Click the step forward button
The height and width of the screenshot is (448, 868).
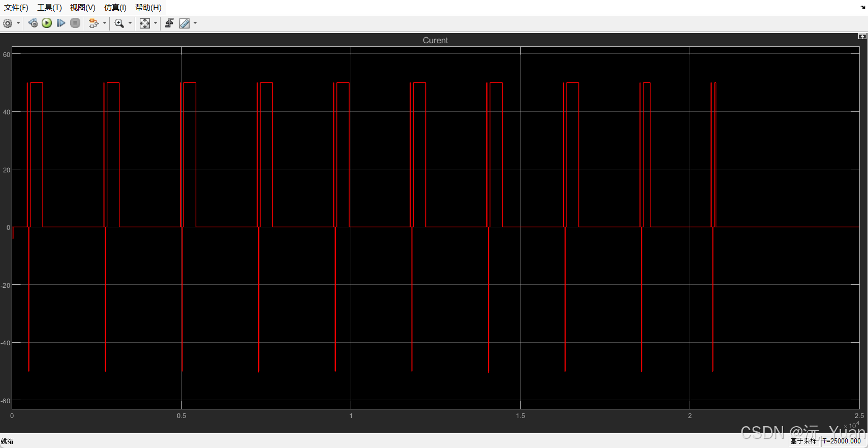coord(61,23)
